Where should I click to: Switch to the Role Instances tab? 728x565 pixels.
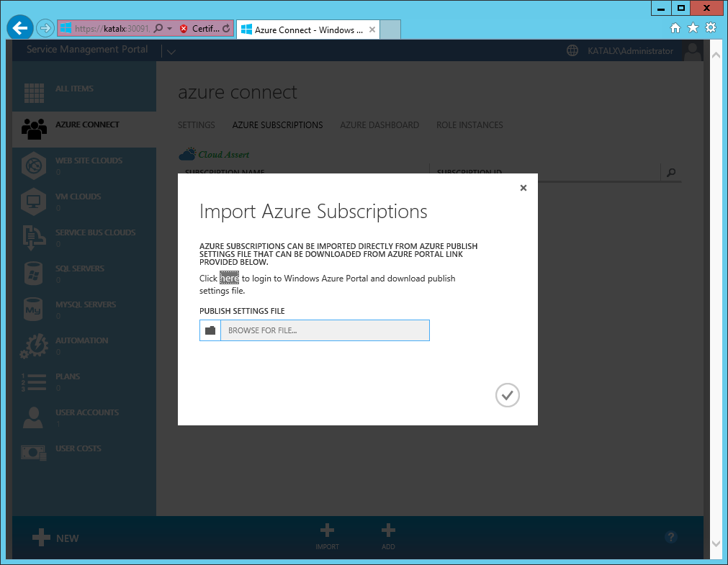point(469,125)
